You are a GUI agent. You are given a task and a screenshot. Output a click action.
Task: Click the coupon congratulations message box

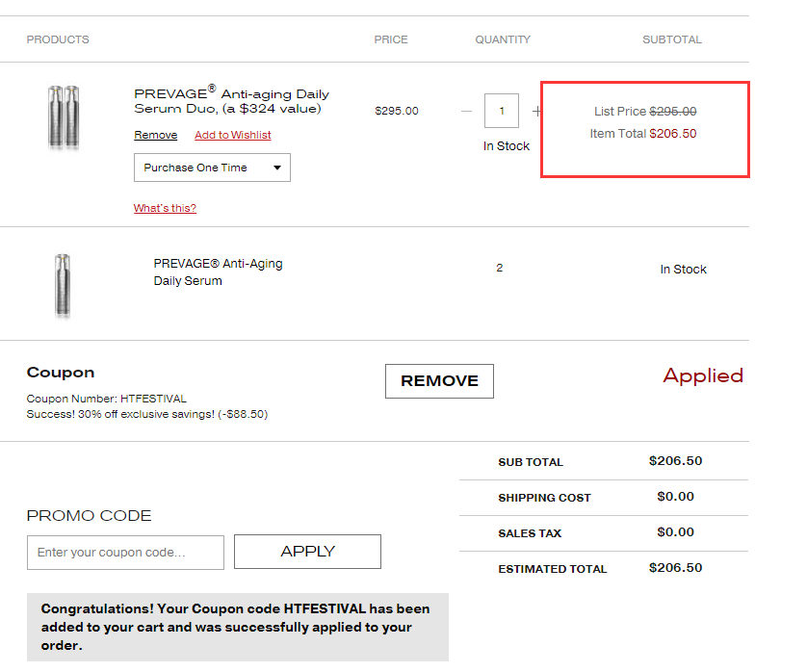point(237,627)
